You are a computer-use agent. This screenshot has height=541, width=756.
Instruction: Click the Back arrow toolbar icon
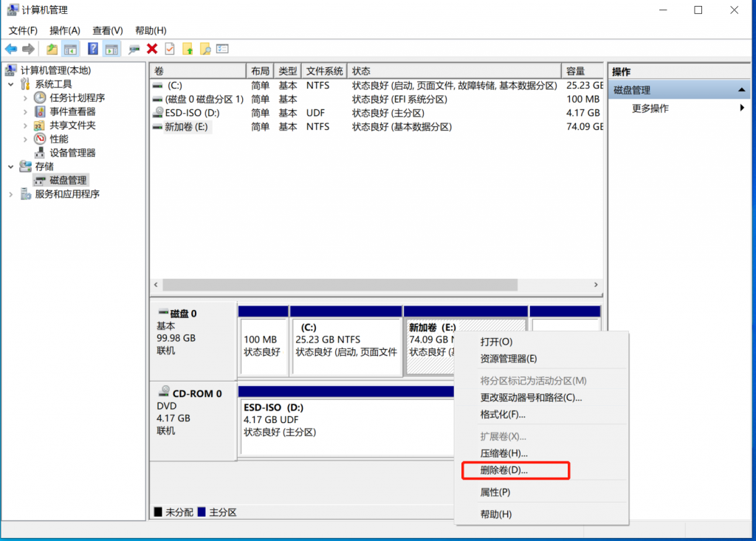[x=11, y=49]
